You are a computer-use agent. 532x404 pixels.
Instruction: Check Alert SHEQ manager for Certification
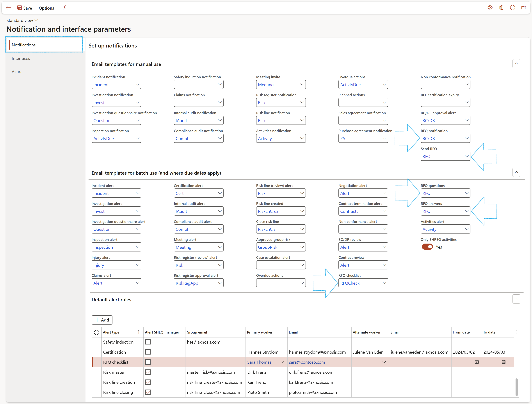[x=148, y=352]
